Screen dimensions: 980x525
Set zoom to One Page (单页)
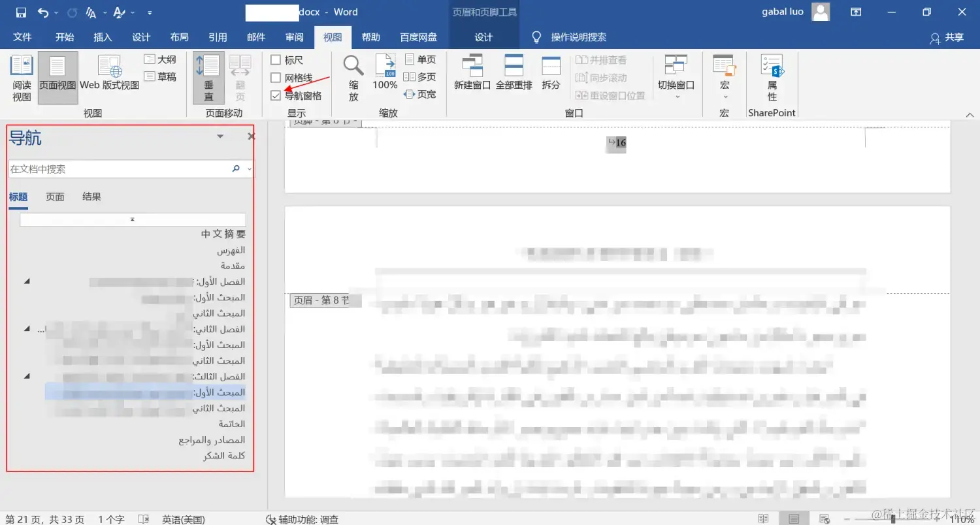[419, 59]
